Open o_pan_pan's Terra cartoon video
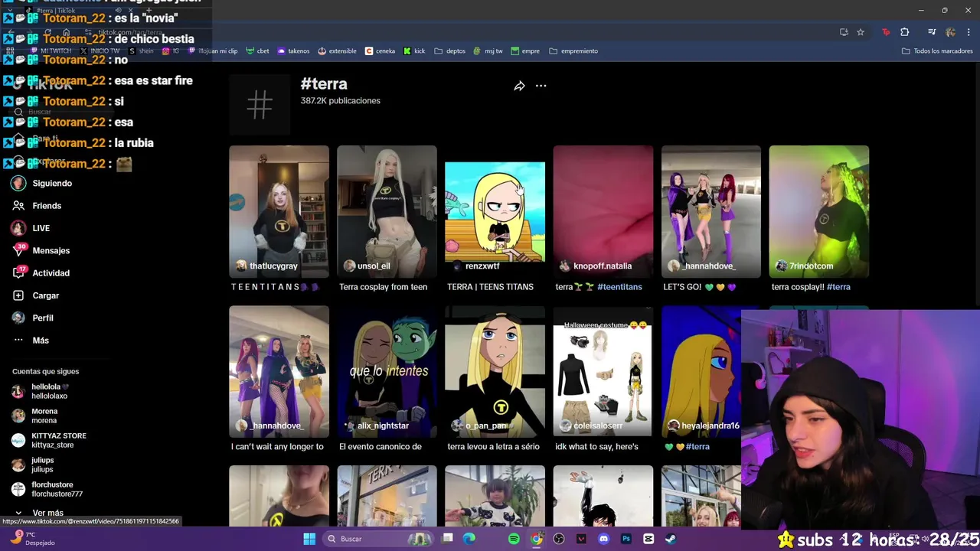This screenshot has width=980, height=551. [x=495, y=371]
